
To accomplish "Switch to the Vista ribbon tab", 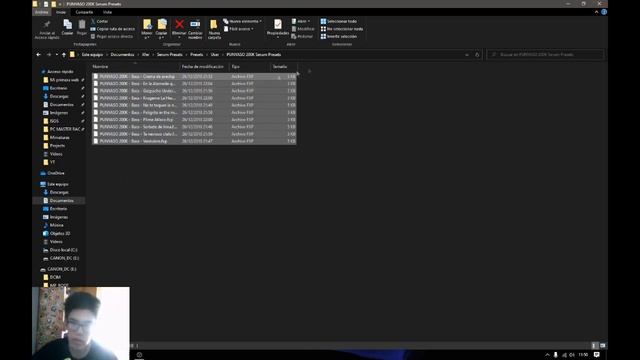I will (x=107, y=12).
